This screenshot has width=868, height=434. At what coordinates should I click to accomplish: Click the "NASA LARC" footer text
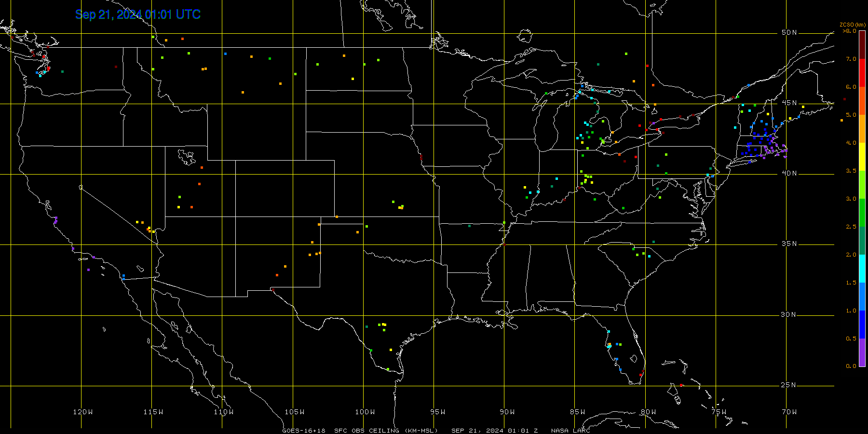570,431
